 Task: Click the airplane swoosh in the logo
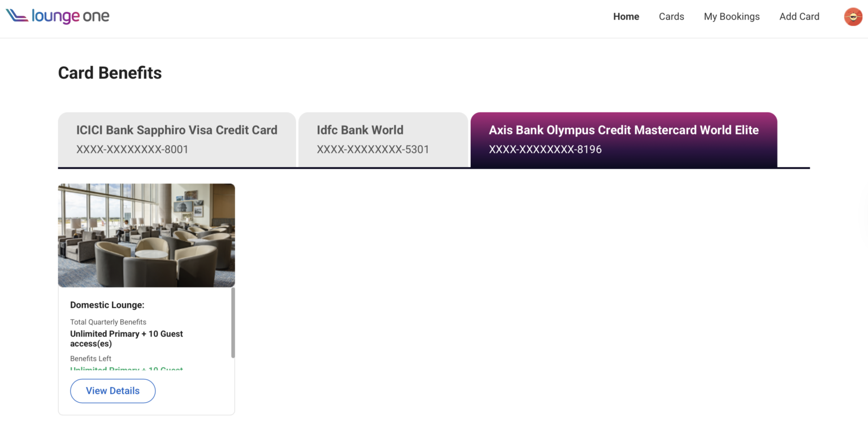[x=17, y=16]
